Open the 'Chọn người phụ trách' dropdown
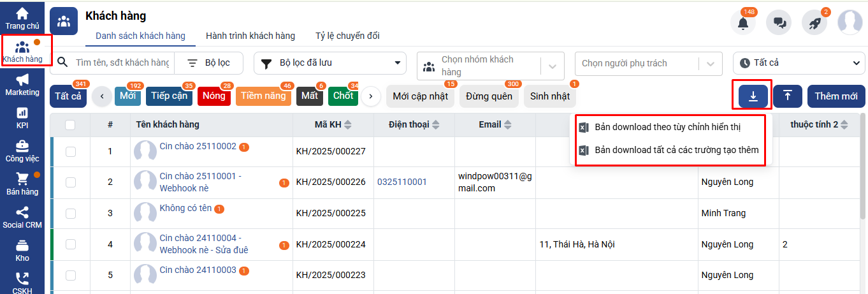868x294 pixels. (x=649, y=63)
